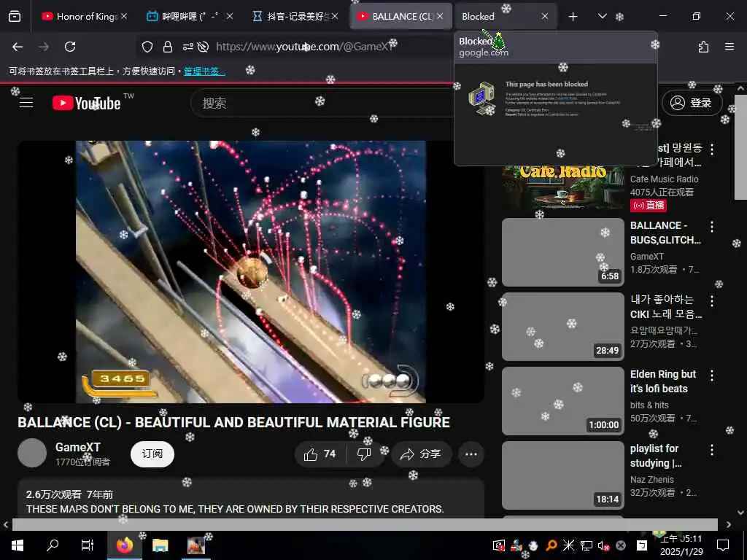
Task: Share the video using 分享
Action: 421,454
